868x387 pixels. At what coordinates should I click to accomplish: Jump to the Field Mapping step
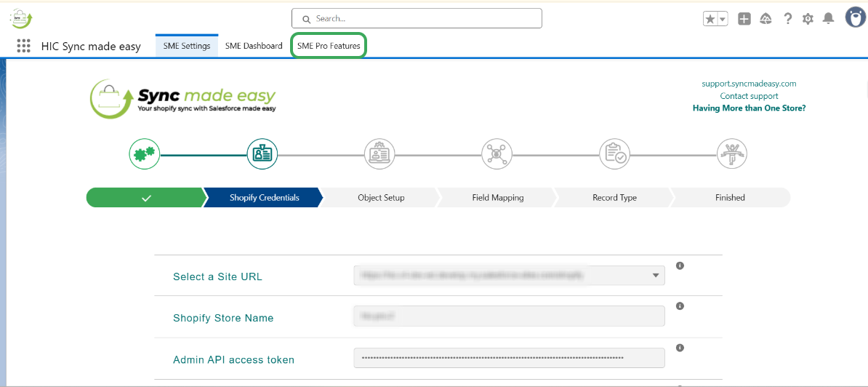point(498,198)
